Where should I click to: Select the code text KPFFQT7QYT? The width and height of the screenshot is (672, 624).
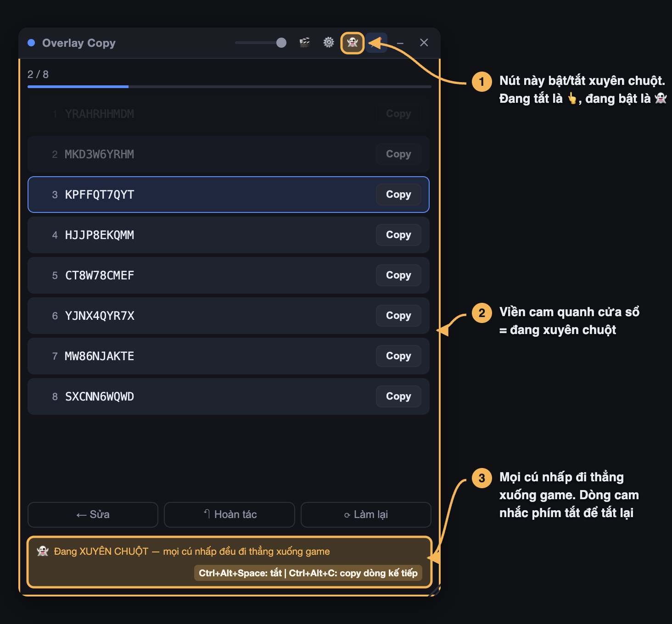coord(100,195)
